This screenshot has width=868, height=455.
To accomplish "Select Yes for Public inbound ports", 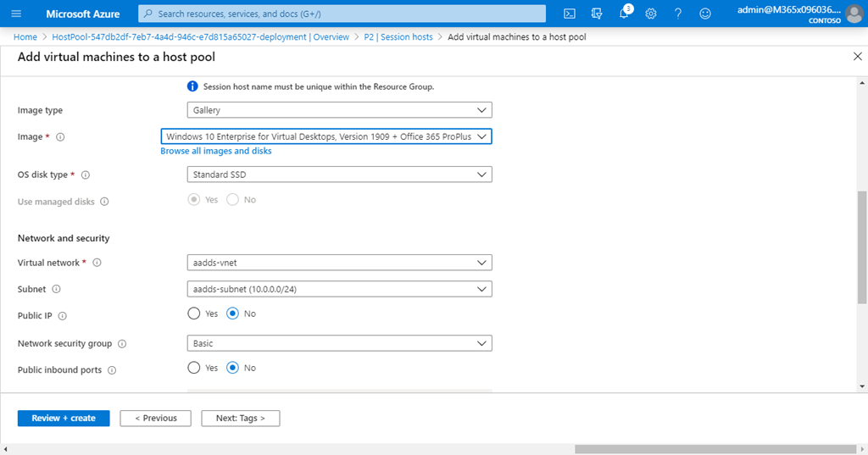I will coord(194,368).
